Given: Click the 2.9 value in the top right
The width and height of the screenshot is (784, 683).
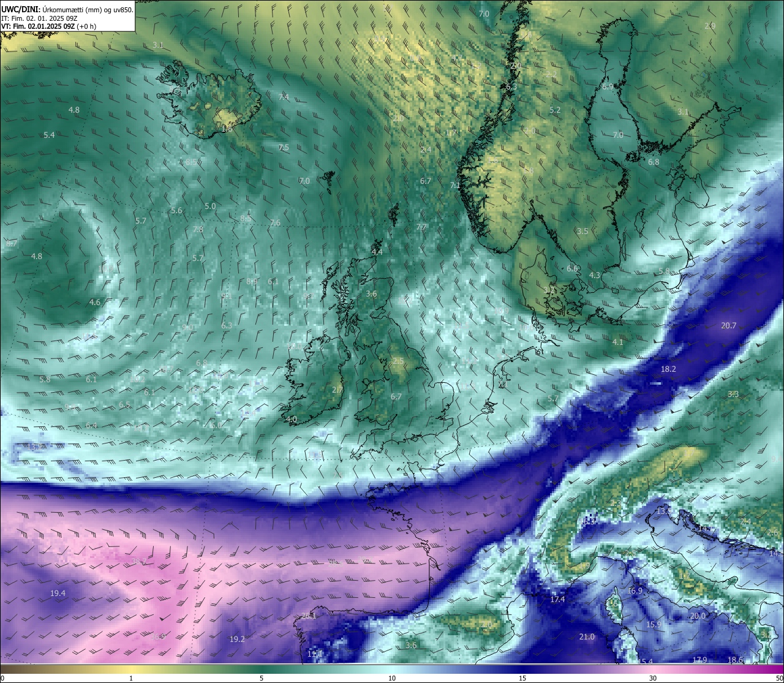Looking at the screenshot, I should [x=710, y=26].
